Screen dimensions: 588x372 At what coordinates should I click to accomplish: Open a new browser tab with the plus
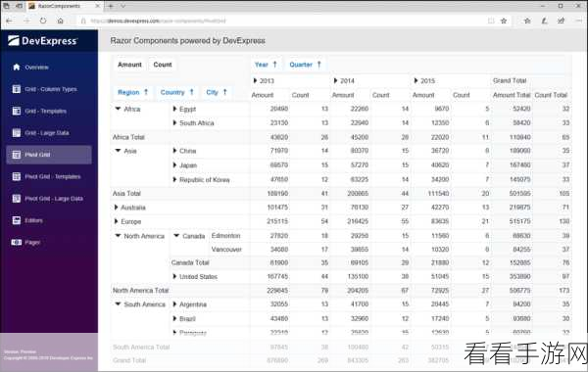[111, 6]
